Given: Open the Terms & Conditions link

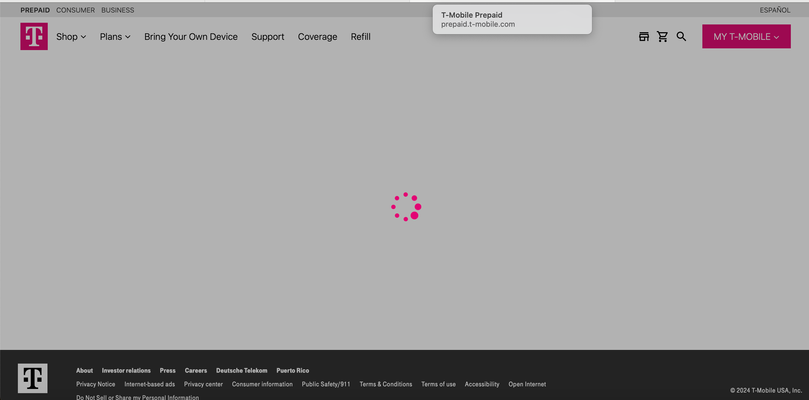Looking at the screenshot, I should tap(386, 384).
